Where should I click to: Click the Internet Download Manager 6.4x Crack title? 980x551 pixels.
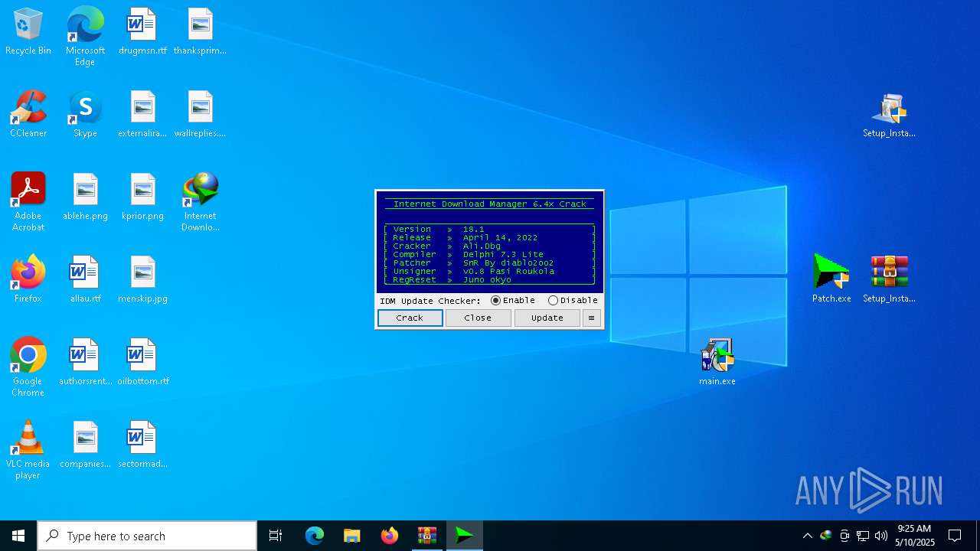coord(489,204)
